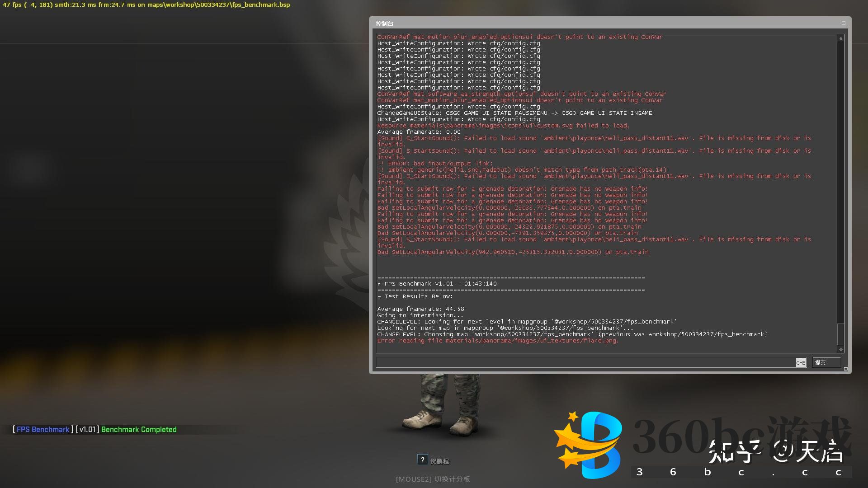This screenshot has height=488, width=868.
Task: Click the Test Results Below line
Action: coord(415,296)
